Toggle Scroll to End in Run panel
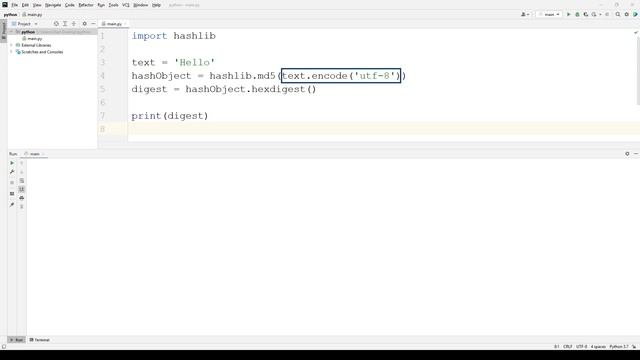The image size is (640, 360). (x=22, y=189)
